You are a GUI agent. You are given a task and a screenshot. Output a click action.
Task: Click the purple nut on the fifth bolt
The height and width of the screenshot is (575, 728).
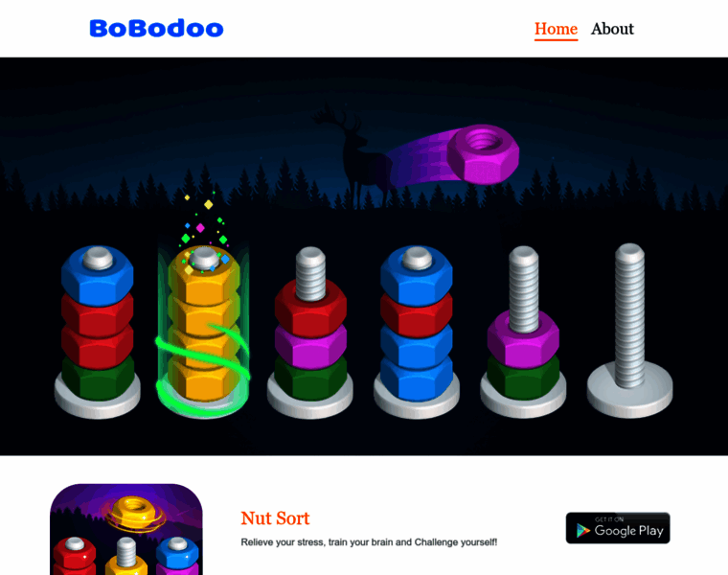523,341
